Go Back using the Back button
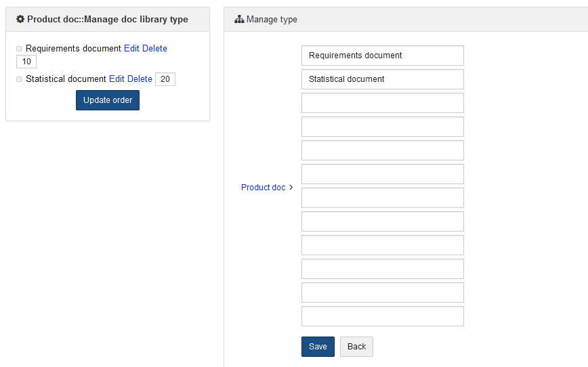588x367 pixels. pyautogui.click(x=356, y=347)
